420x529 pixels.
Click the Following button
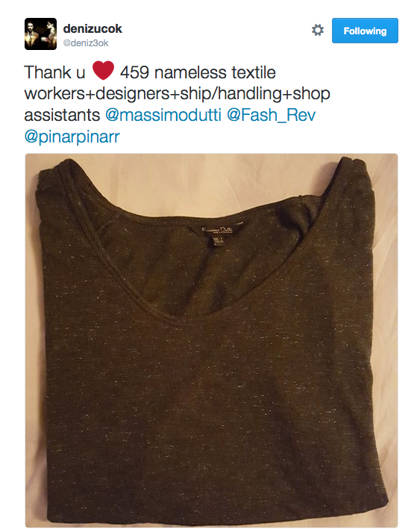pos(365,31)
